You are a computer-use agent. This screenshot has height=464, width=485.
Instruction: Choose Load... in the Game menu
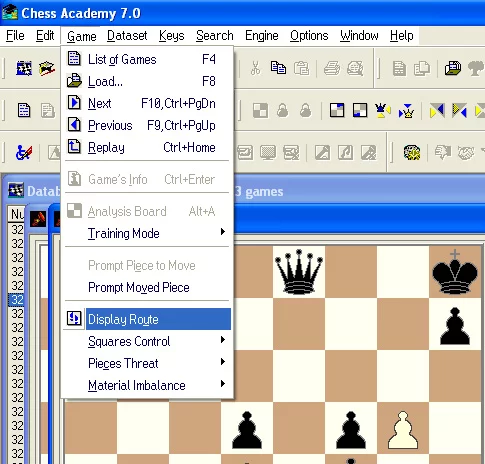[147, 81]
